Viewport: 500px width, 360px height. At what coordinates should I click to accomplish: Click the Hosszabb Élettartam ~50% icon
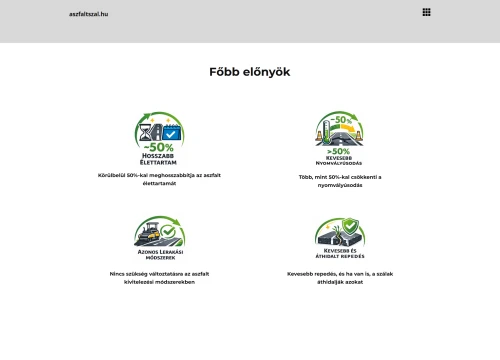(x=159, y=138)
